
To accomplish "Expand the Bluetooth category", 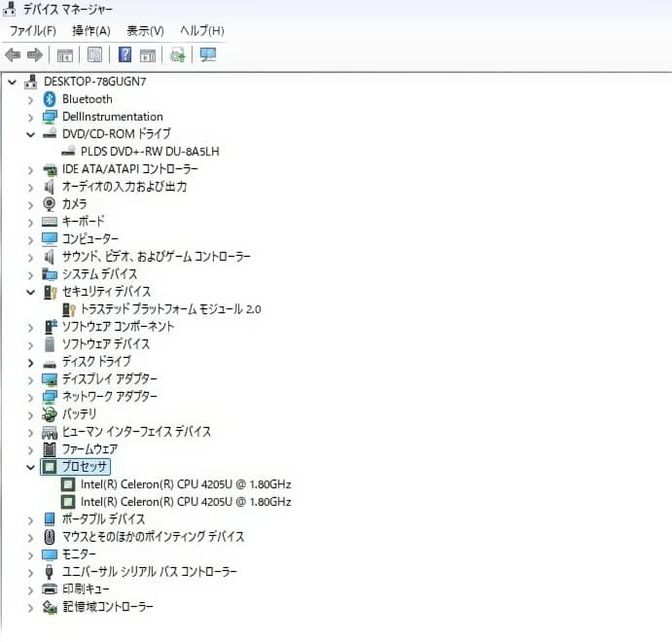I will (x=30, y=100).
